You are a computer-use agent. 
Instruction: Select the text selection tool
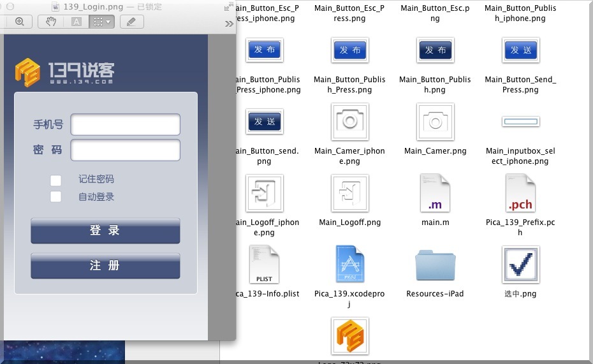77,22
